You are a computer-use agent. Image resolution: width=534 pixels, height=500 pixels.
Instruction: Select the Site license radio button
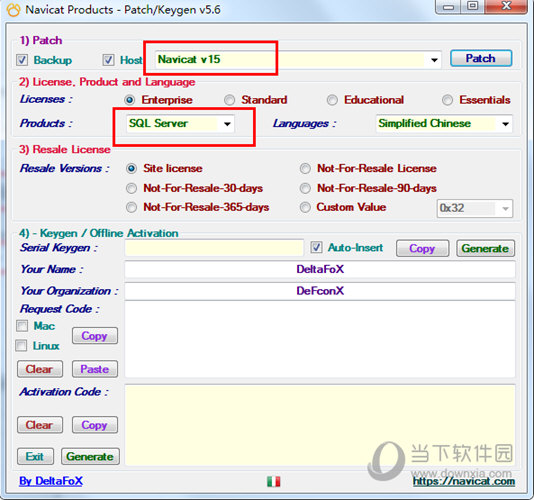(x=131, y=169)
